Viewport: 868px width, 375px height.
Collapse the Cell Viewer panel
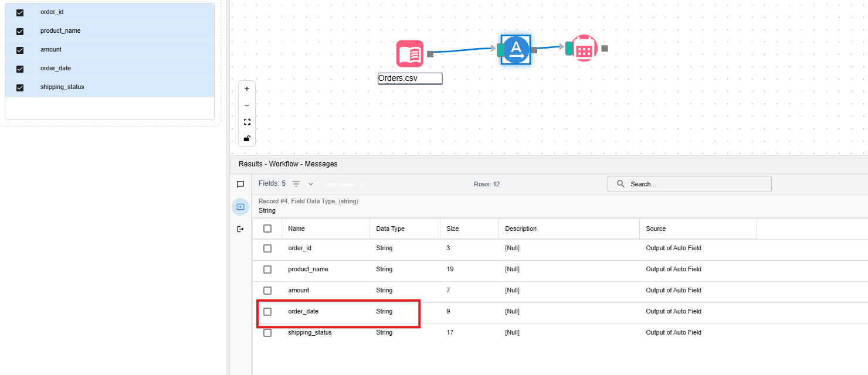tap(345, 184)
